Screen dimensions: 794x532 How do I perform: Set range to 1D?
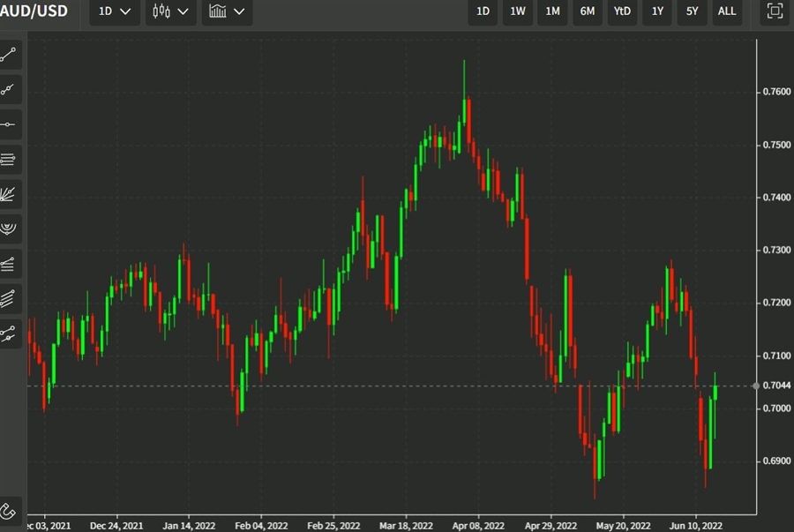(x=483, y=11)
